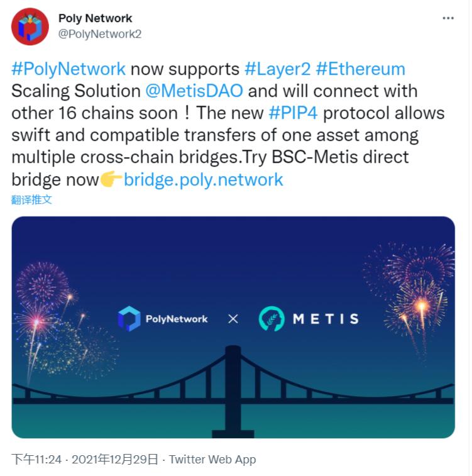Click the Poly Network display name
The image size is (472, 476).
[x=95, y=18]
